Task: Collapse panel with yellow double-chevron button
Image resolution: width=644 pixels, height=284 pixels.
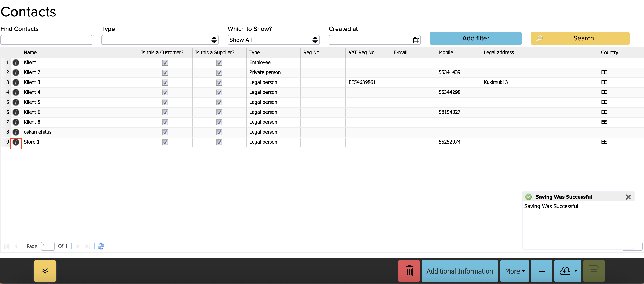Action: (45, 271)
